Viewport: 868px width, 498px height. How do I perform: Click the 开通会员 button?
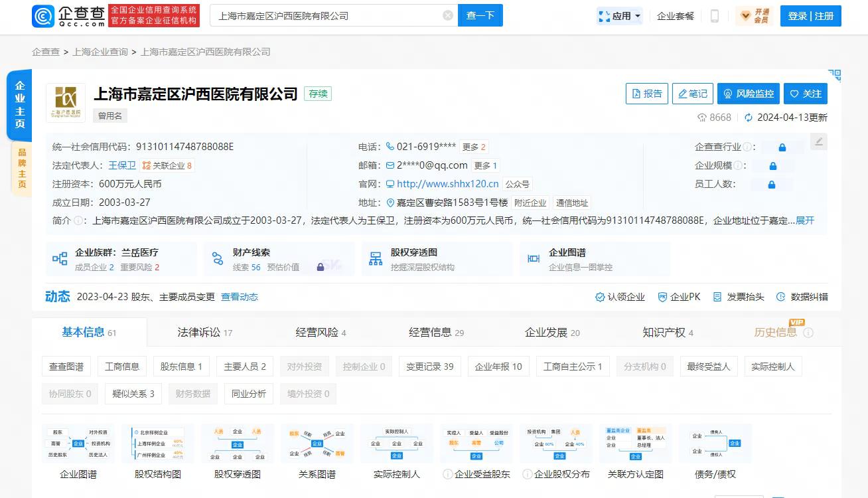pyautogui.click(x=755, y=16)
